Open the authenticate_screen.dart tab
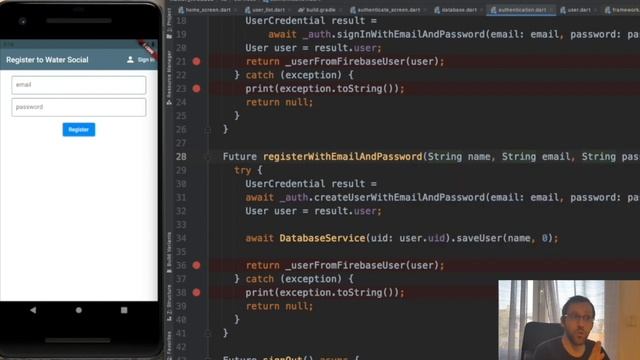Image resolution: width=640 pixels, height=360 pixels. pyautogui.click(x=388, y=10)
